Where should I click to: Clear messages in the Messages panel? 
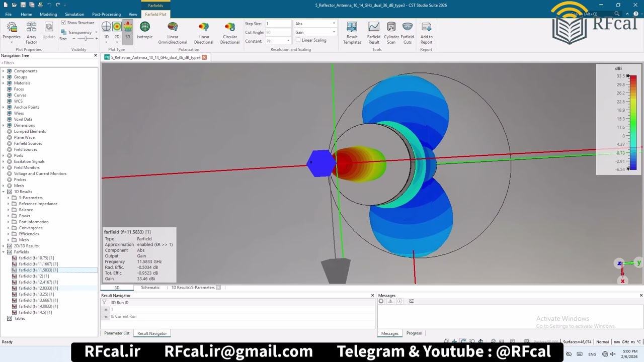click(381, 301)
